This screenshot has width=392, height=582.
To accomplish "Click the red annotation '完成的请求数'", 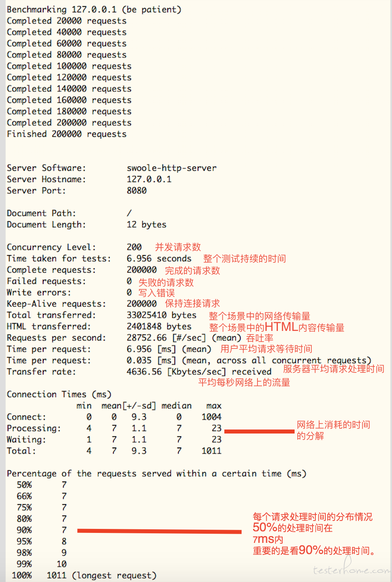I will pyautogui.click(x=192, y=270).
